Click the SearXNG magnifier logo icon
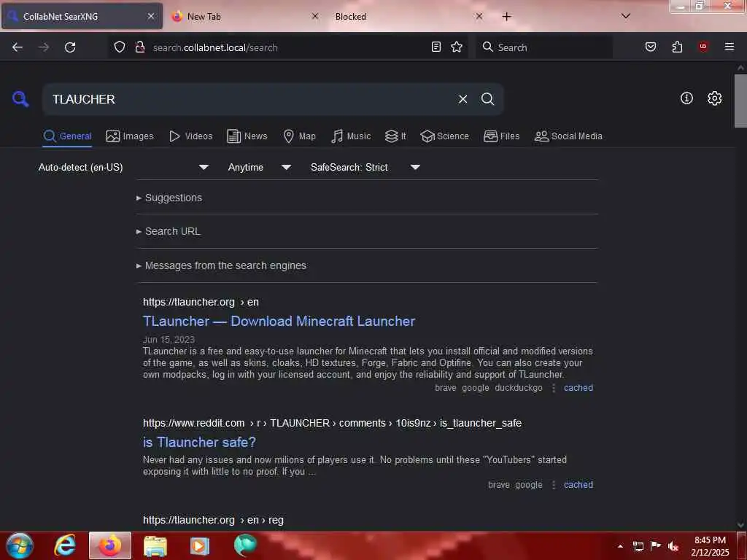This screenshot has height=560, width=747. (x=20, y=99)
